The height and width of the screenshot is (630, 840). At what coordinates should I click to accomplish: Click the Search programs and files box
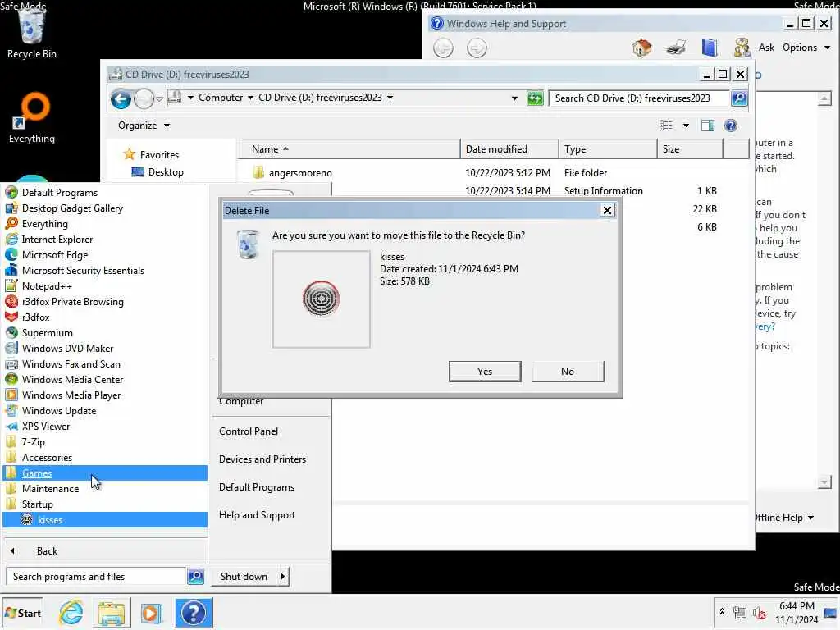[x=97, y=577]
